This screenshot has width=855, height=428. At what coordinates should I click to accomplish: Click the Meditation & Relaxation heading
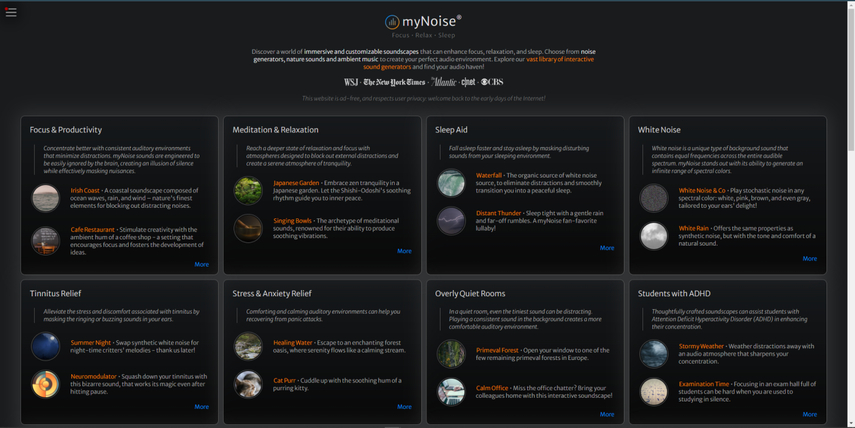[275, 130]
